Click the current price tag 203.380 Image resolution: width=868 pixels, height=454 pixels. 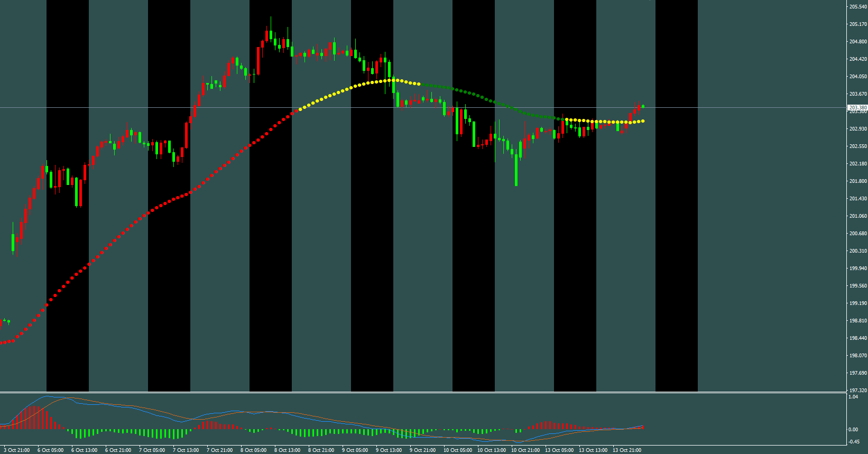coord(857,107)
